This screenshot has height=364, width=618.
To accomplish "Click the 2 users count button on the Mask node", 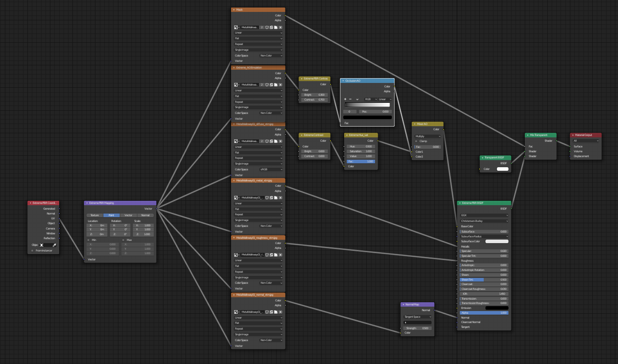I will (262, 27).
